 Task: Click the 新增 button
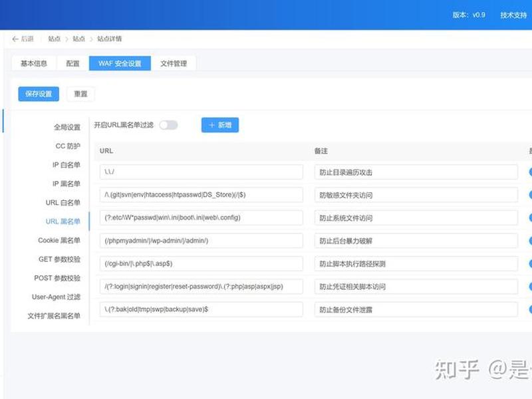click(x=220, y=125)
